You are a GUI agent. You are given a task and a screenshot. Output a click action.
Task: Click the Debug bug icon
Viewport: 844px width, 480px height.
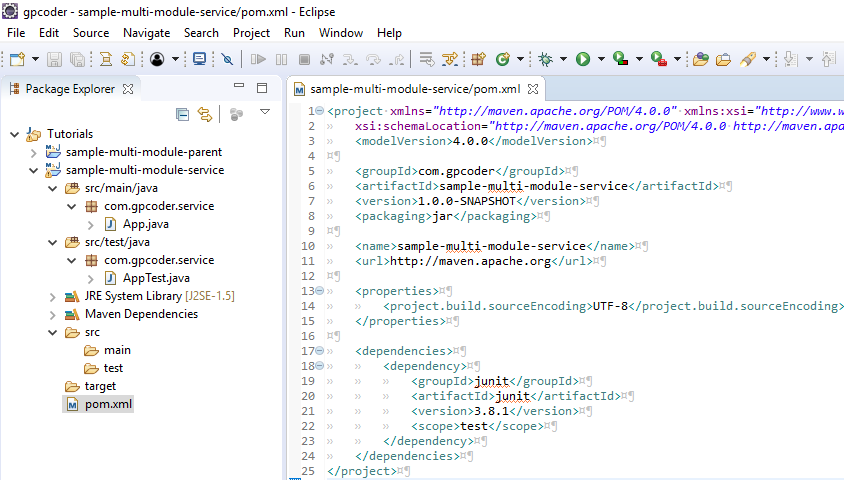[546, 59]
